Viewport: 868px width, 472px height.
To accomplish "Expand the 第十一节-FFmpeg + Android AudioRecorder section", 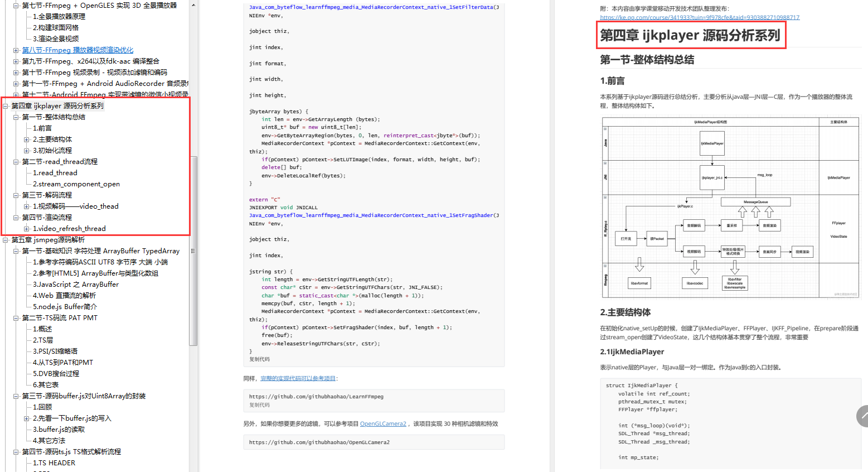I will coord(16,84).
